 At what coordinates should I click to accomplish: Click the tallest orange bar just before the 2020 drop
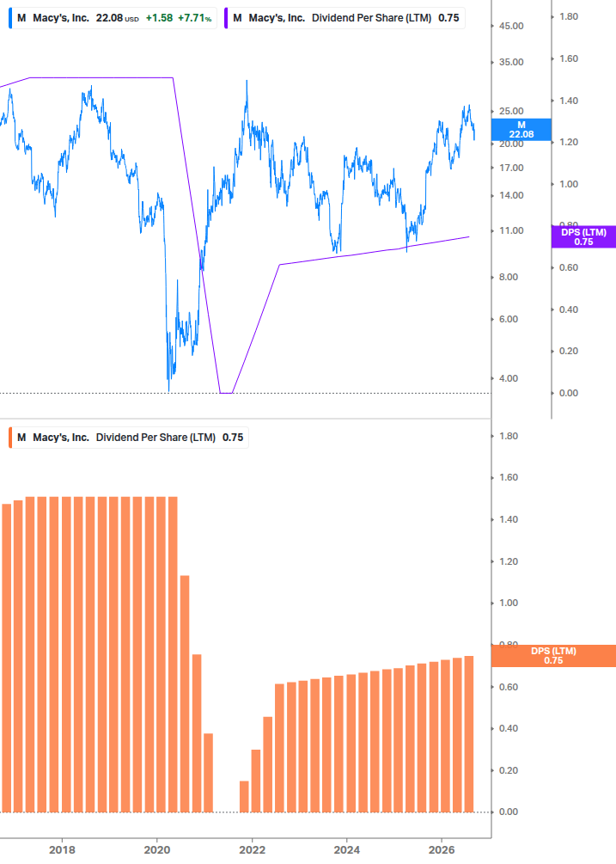pos(173,654)
